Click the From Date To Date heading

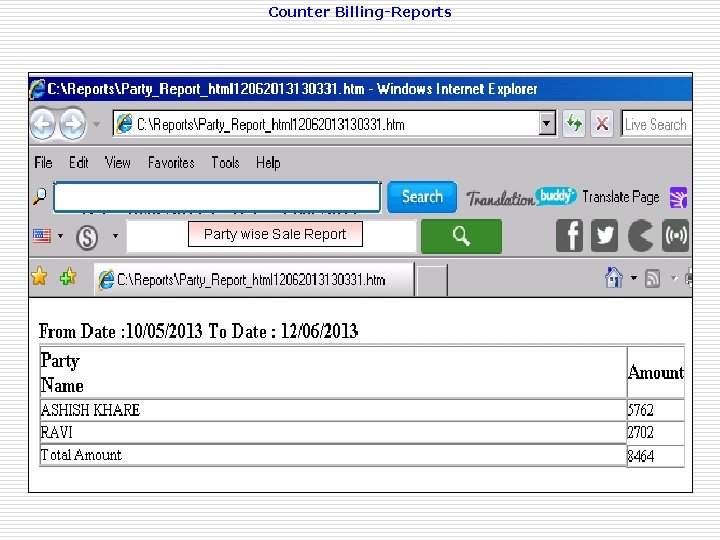tap(198, 331)
